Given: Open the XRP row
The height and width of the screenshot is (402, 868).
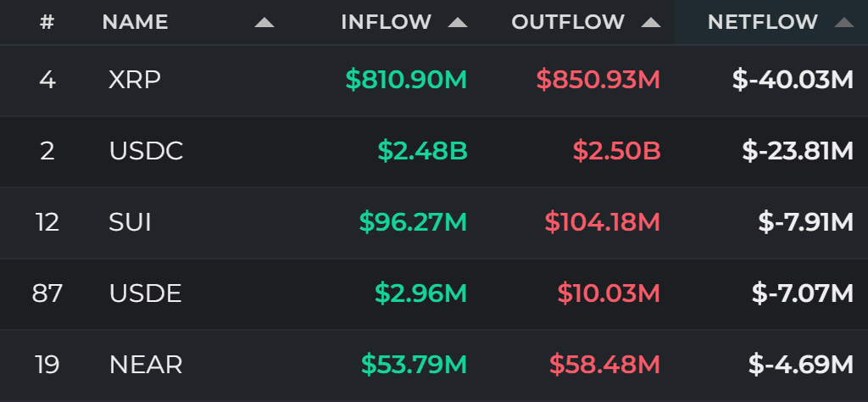Looking at the screenshot, I should pyautogui.click(x=434, y=81).
